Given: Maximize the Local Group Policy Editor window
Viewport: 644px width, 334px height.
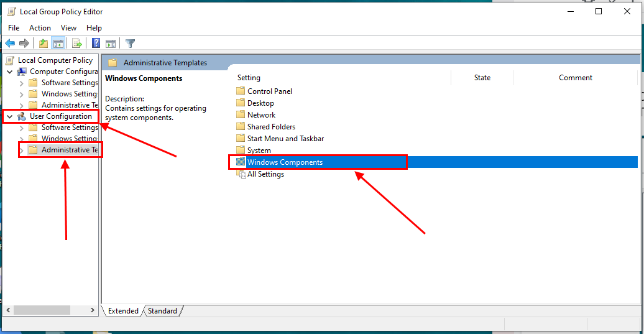Looking at the screenshot, I should 599,11.
